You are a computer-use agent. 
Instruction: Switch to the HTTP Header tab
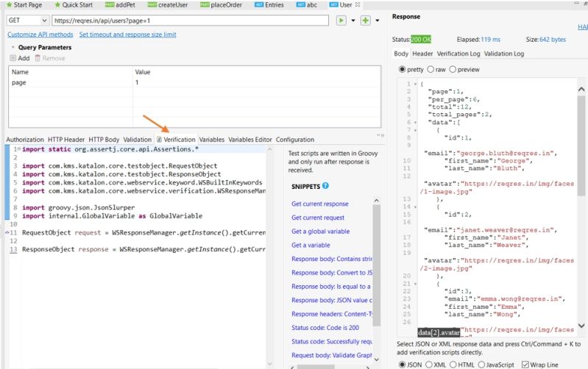66,140
